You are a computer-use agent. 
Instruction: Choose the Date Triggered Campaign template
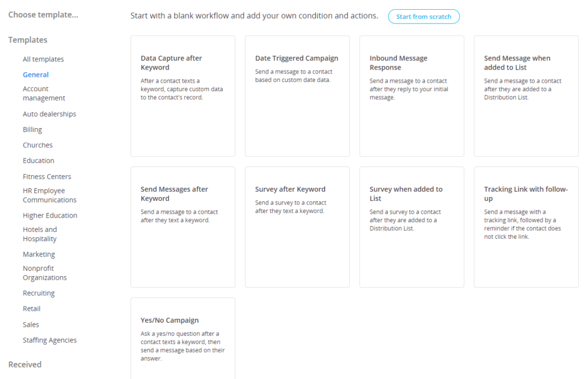click(297, 96)
